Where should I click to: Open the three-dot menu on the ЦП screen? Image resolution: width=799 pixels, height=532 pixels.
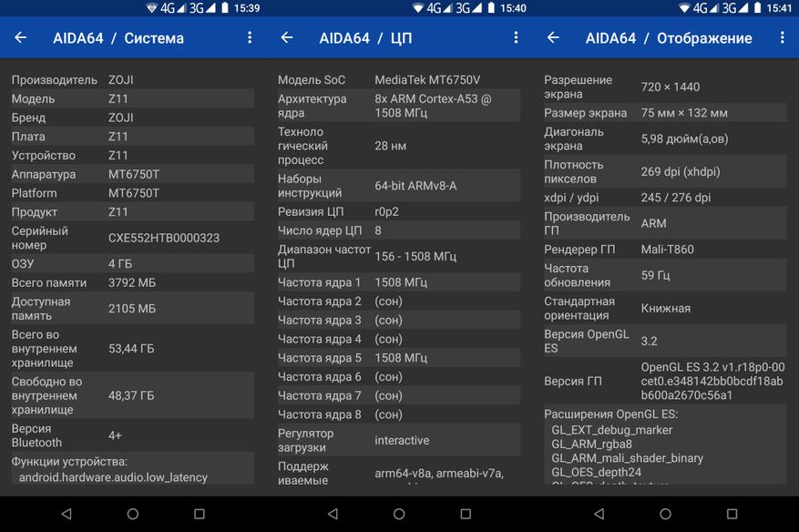click(x=516, y=37)
